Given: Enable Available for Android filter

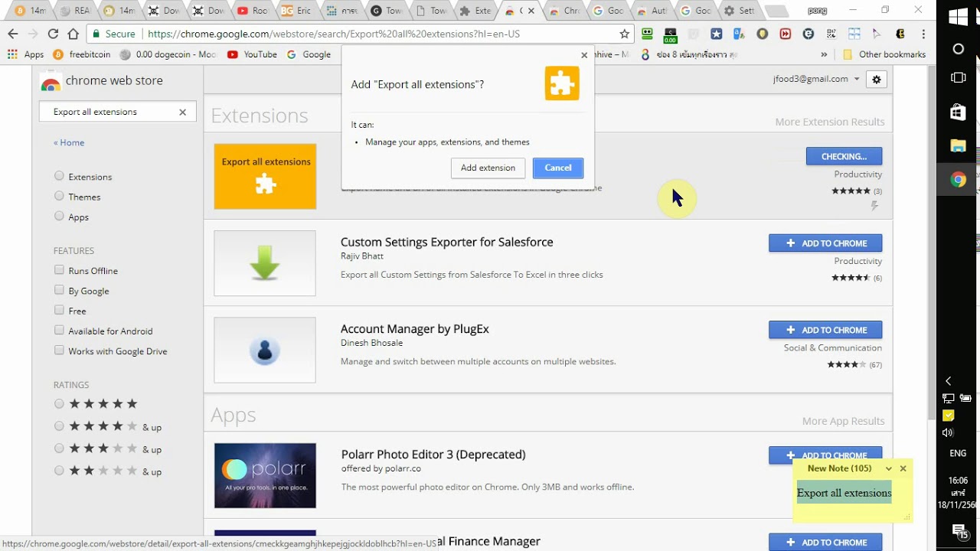Looking at the screenshot, I should pos(59,330).
